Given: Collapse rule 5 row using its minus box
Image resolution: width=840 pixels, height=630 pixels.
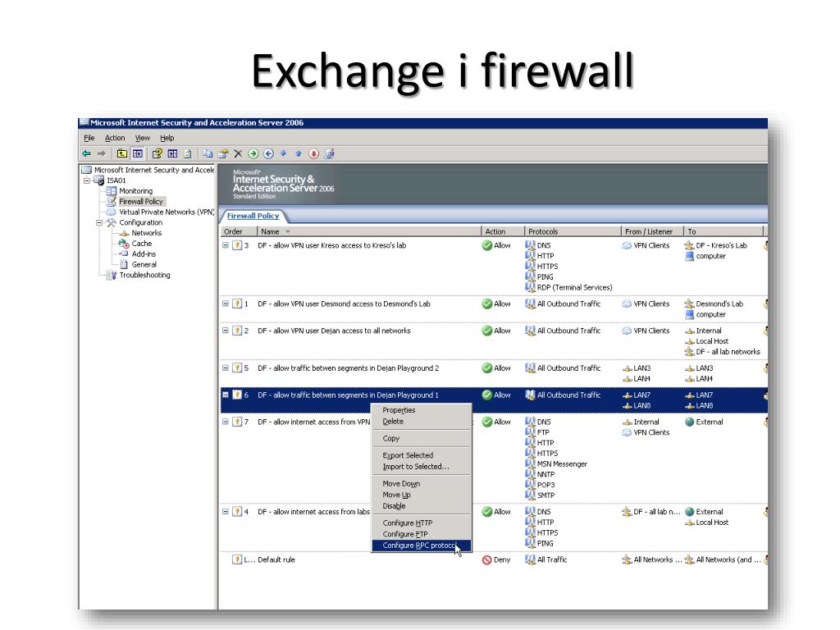Looking at the screenshot, I should 226,368.
